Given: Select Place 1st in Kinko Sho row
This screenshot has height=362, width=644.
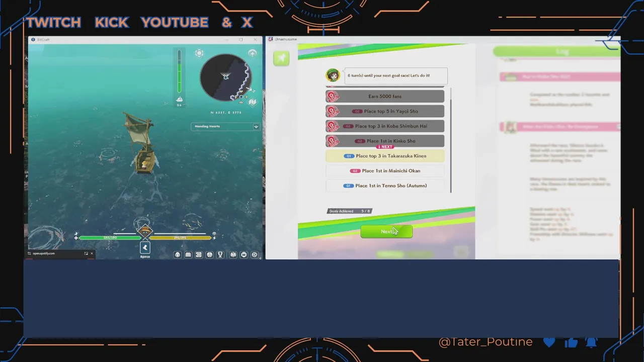Looking at the screenshot, I should click(x=385, y=141).
